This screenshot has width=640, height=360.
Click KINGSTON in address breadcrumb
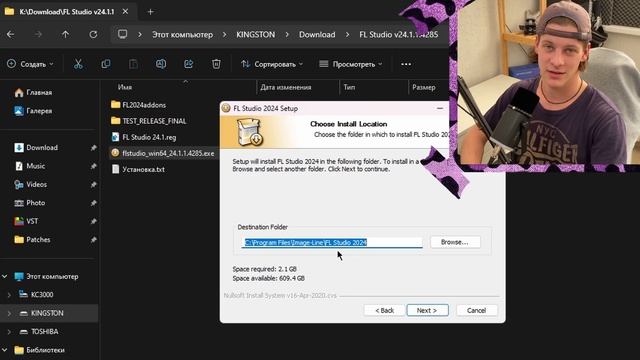pyautogui.click(x=256, y=35)
